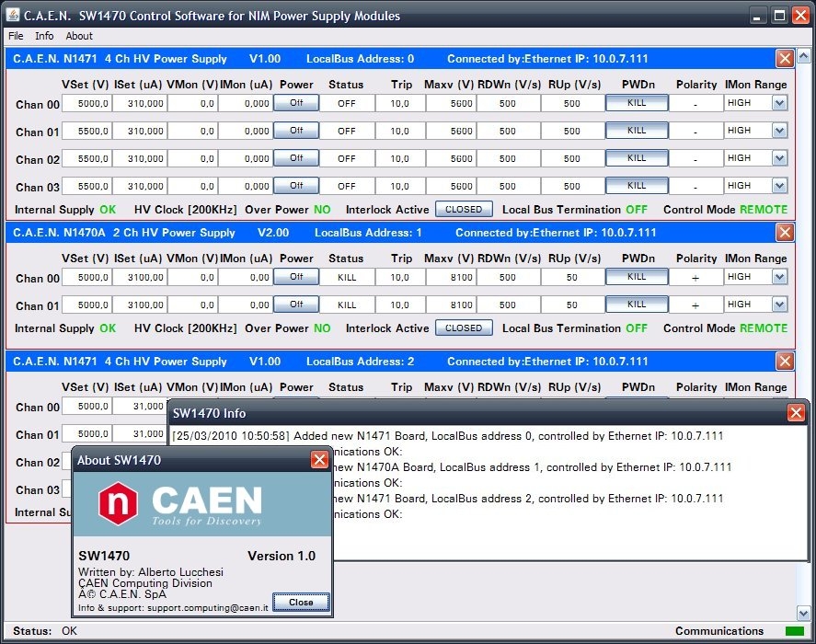Toggle Power for N1470A Chan 01

296,305
